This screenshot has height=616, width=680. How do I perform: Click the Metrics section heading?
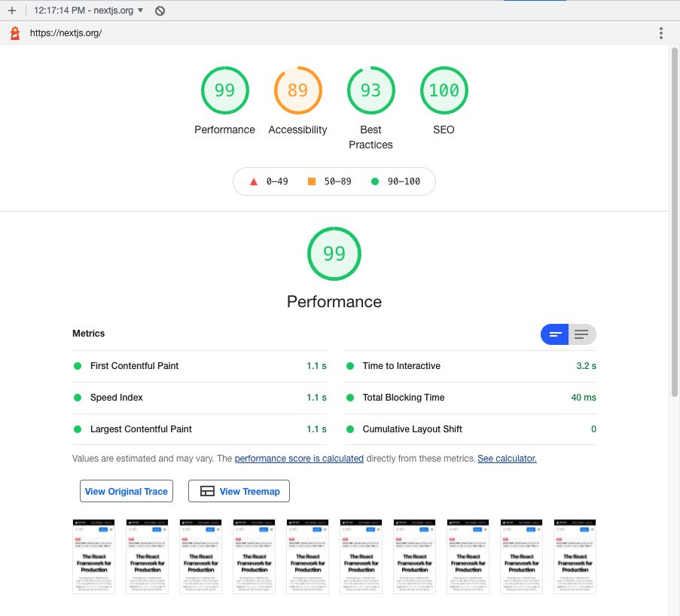[x=88, y=334]
